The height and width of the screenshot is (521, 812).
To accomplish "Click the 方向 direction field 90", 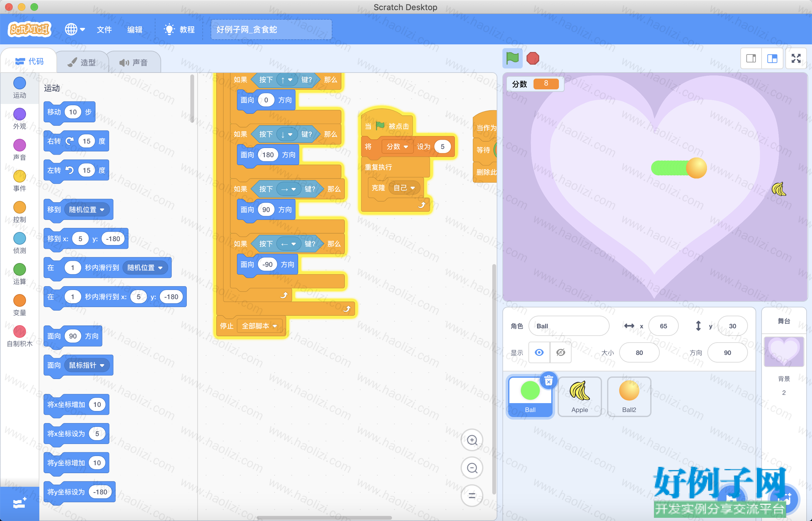I will tap(727, 352).
